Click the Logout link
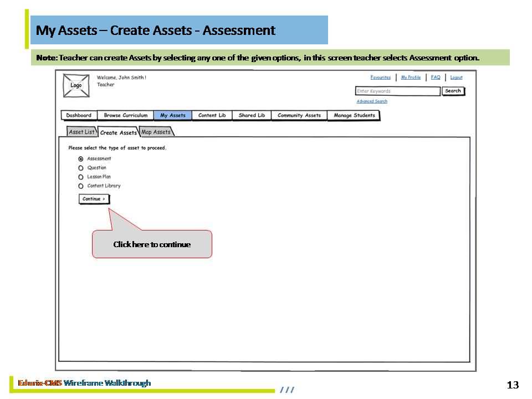 pos(456,78)
